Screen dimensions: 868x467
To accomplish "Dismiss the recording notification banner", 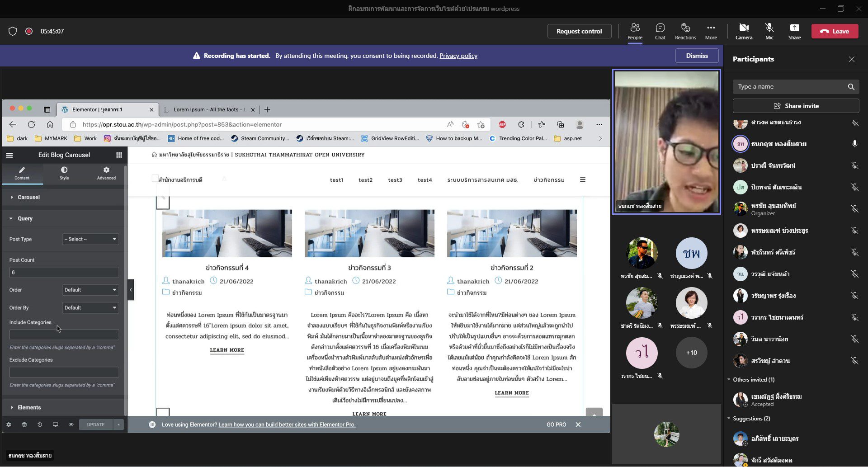I will coord(697,56).
